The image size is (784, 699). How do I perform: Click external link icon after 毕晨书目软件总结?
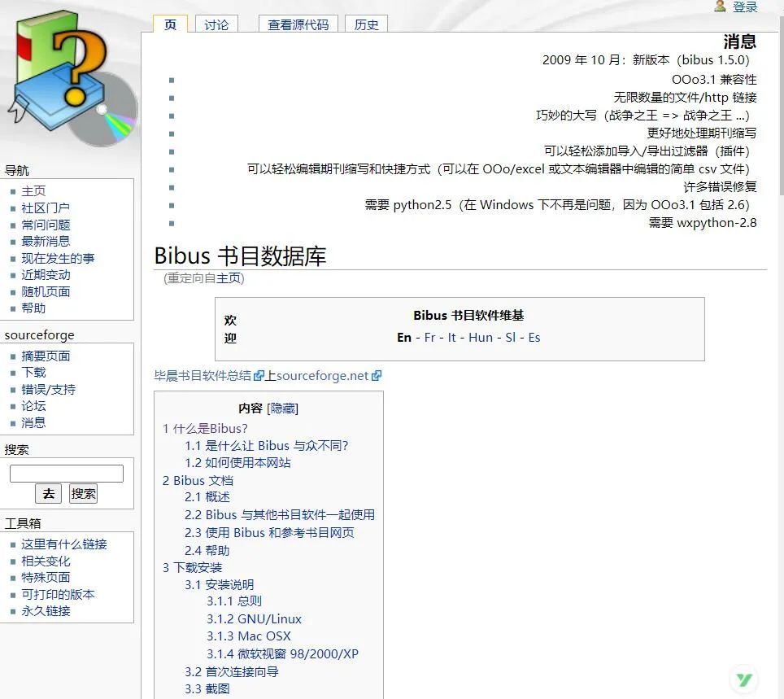pos(259,376)
